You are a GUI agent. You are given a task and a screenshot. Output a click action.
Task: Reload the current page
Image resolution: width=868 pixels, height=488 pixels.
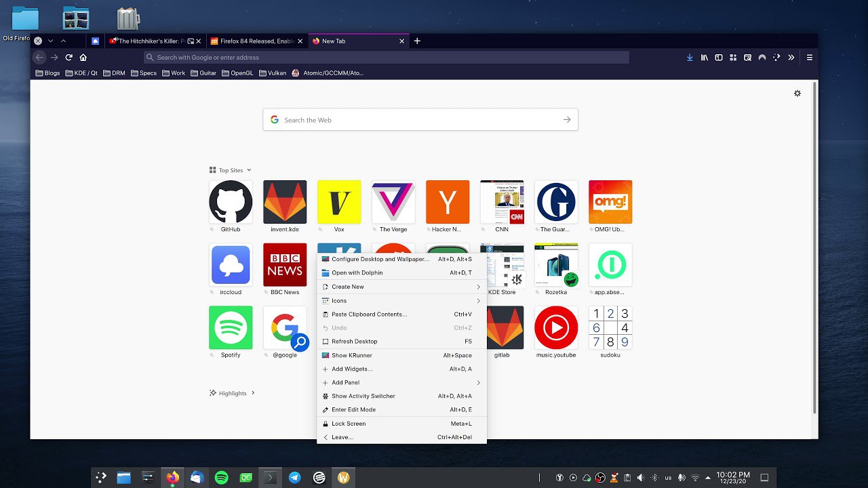click(x=68, y=58)
